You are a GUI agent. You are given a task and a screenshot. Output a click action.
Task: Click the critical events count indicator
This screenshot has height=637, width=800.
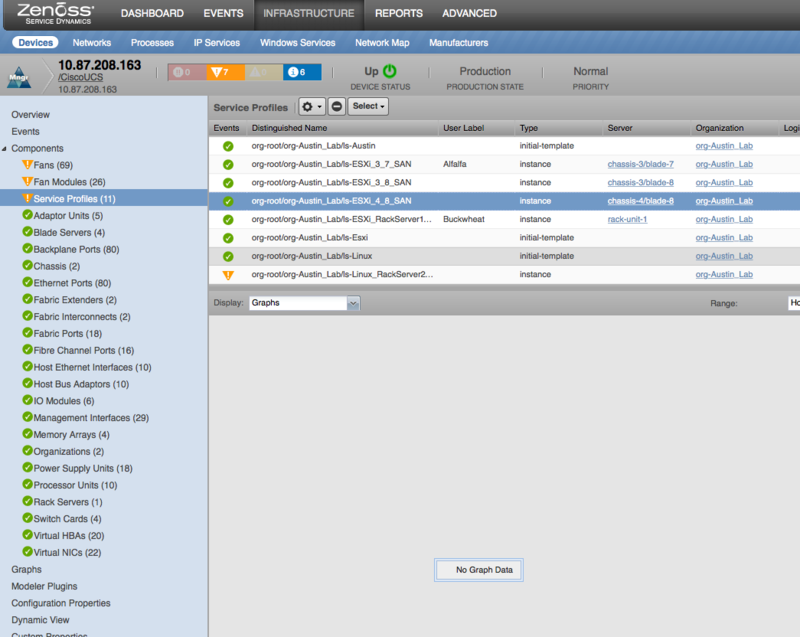tap(187, 72)
